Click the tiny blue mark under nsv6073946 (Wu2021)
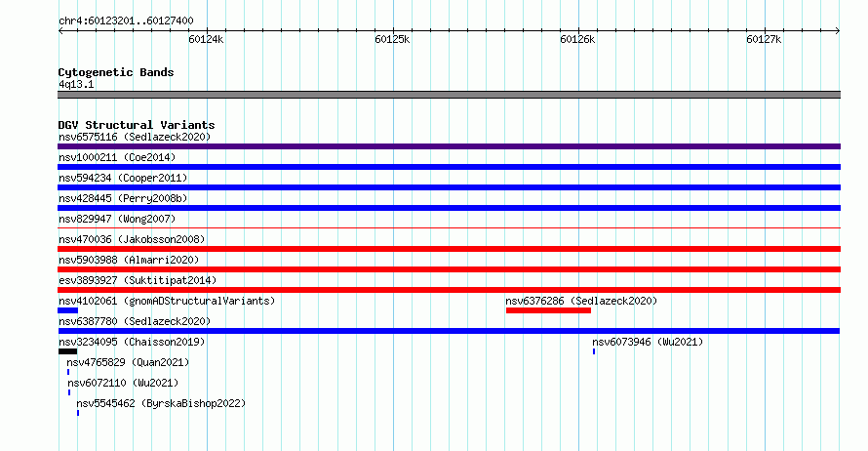 (594, 351)
